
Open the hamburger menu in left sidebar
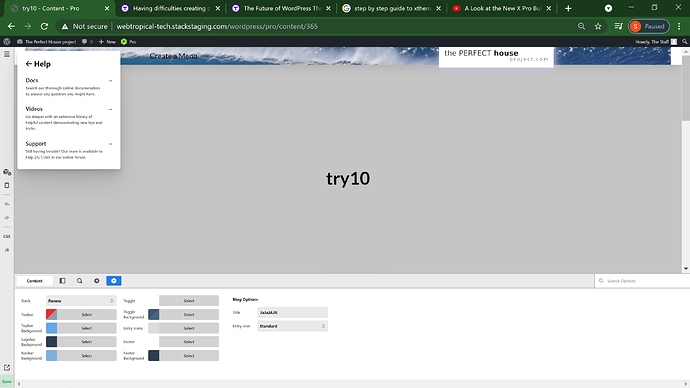point(7,54)
